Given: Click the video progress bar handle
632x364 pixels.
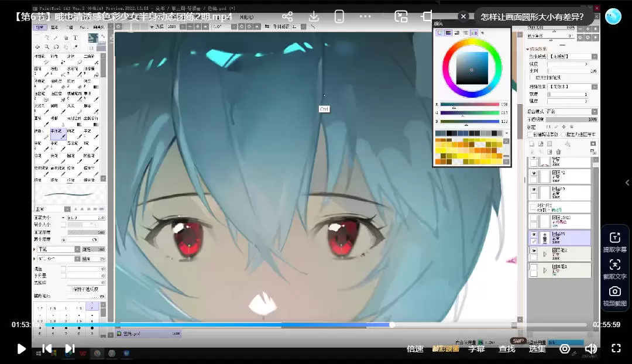Looking at the screenshot, I should click(x=391, y=325).
